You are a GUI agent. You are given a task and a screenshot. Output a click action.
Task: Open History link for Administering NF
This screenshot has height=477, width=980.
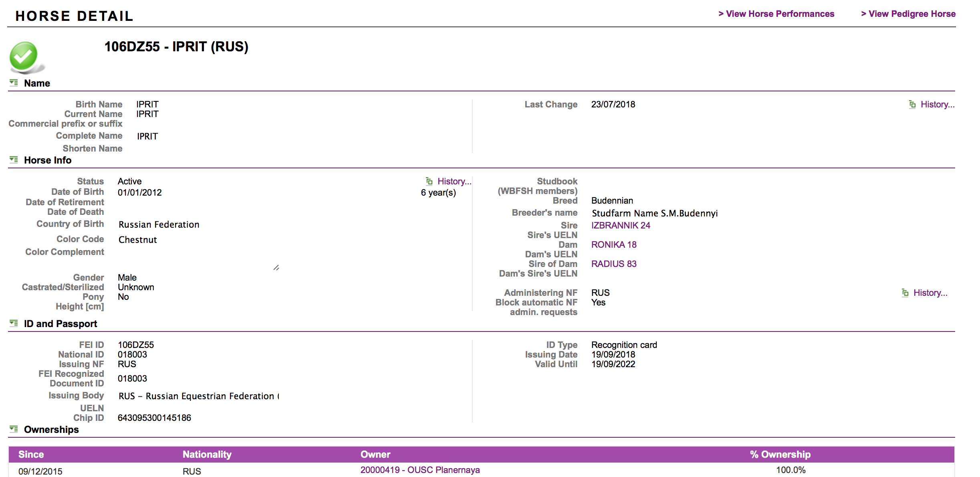pos(930,293)
